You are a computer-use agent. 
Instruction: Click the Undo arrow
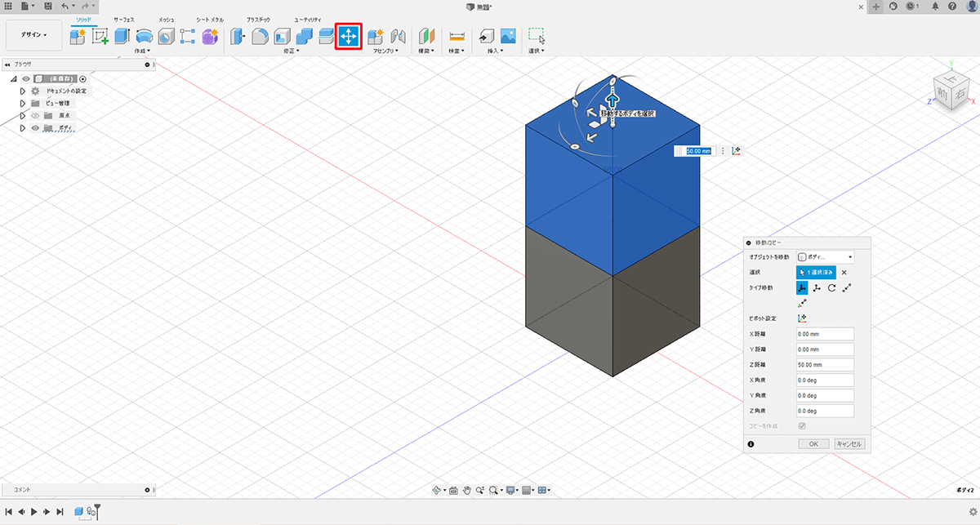[x=65, y=7]
